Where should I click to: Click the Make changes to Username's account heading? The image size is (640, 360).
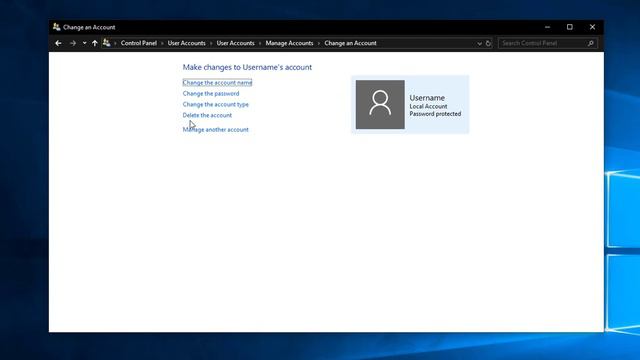point(247,67)
